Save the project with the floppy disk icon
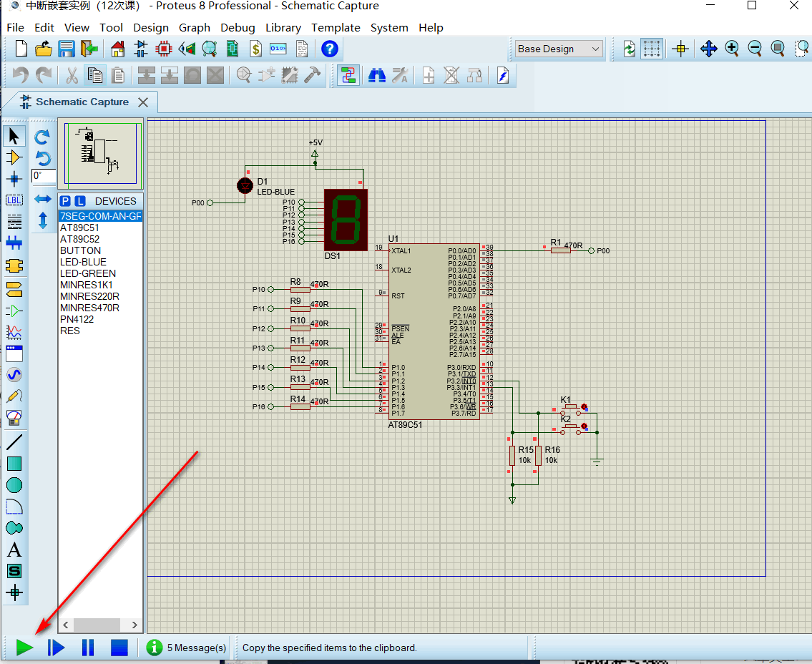The image size is (812, 664). coord(67,49)
